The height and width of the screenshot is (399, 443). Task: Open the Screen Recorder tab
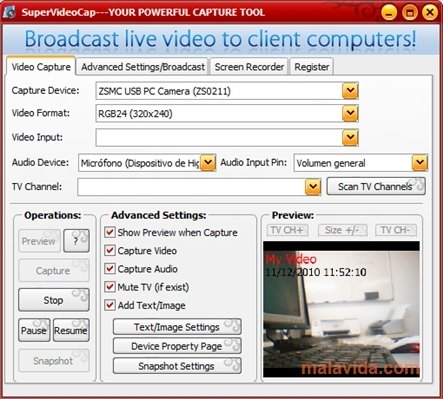tap(249, 67)
